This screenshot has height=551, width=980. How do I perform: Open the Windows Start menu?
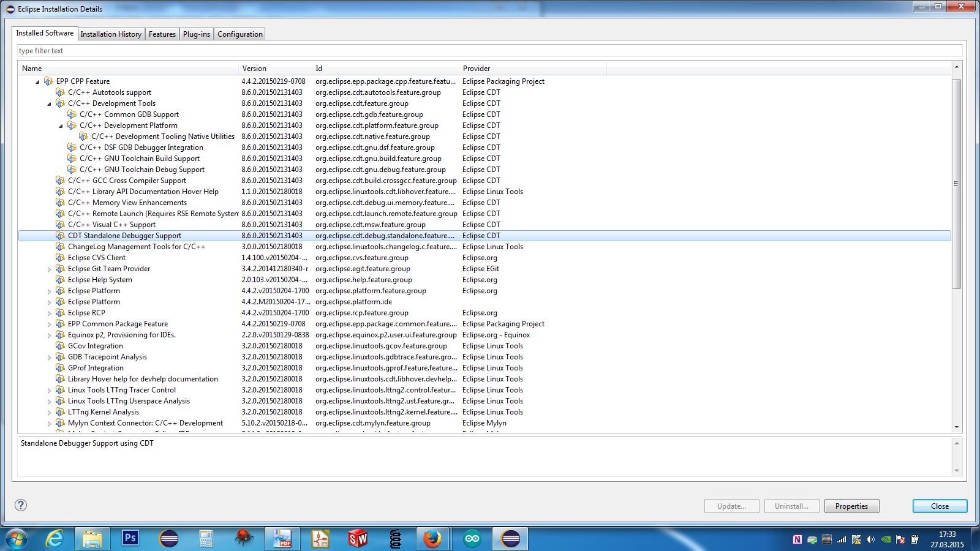click(17, 539)
